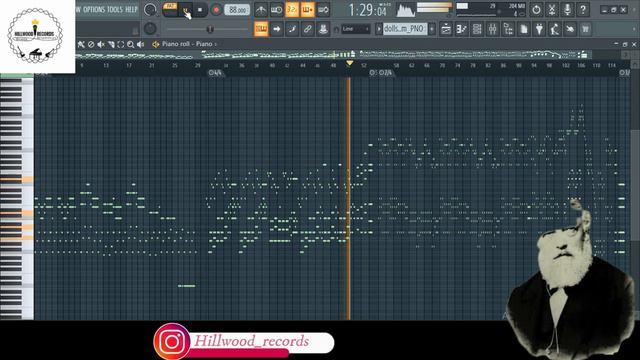Click the song position slider handle

click(x=210, y=29)
